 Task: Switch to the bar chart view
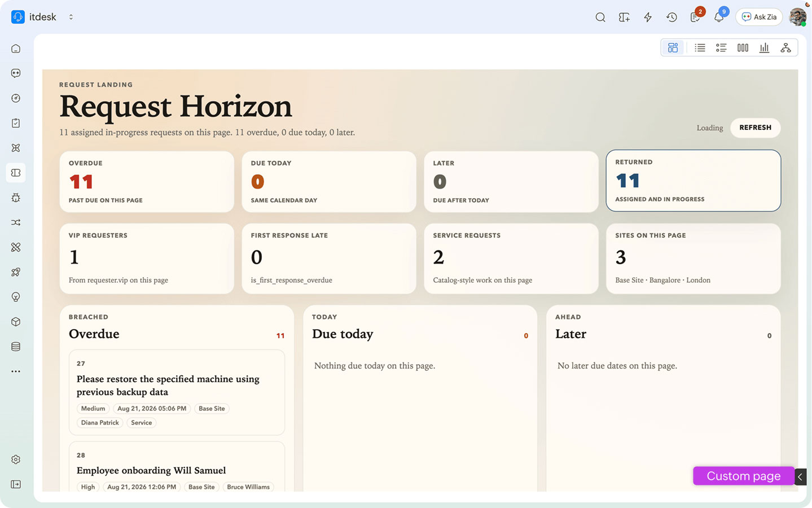pyautogui.click(x=764, y=48)
